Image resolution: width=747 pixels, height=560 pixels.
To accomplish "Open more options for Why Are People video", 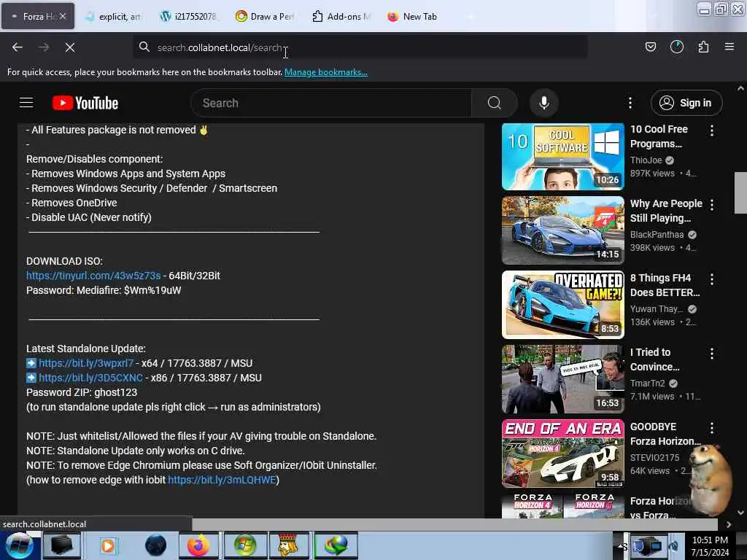I will (712, 205).
